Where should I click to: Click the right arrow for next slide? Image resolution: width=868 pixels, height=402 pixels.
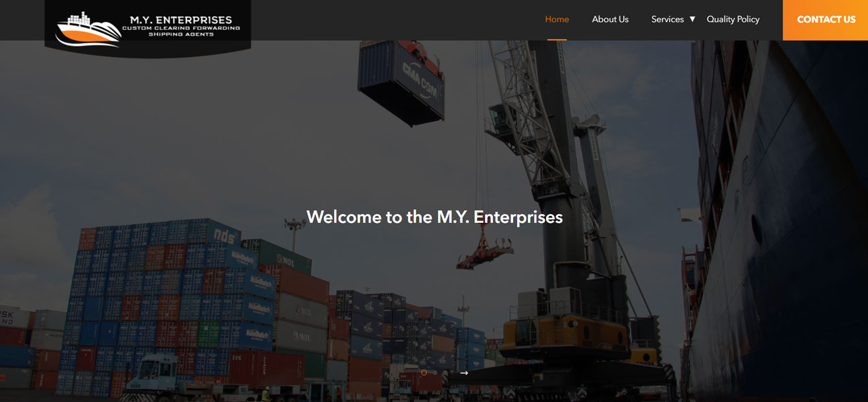(464, 373)
